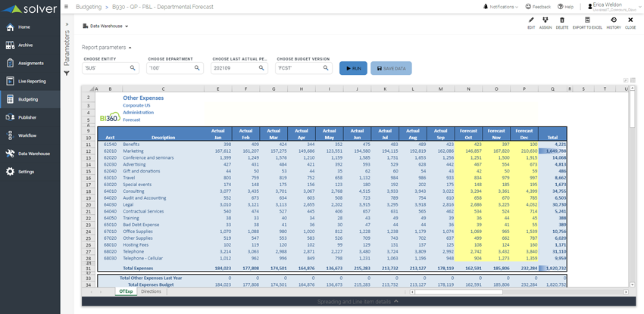Click the filter funnel icon

pyautogui.click(x=67, y=73)
